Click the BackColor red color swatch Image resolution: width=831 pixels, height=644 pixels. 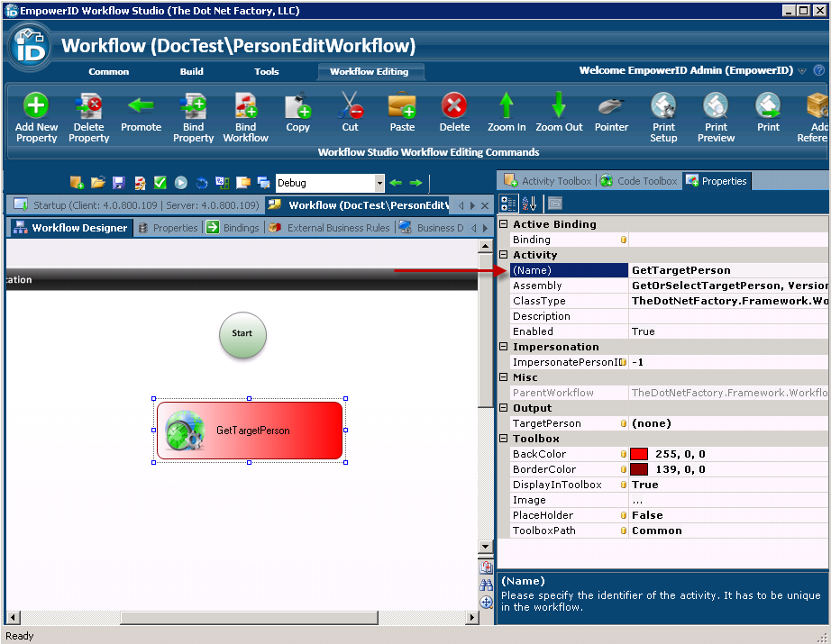(x=639, y=454)
